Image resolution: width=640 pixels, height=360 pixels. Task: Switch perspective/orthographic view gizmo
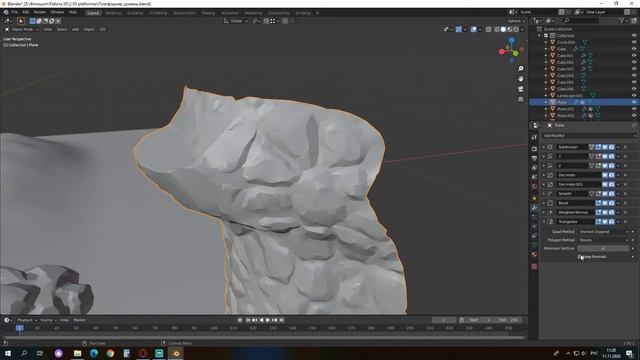(520, 99)
